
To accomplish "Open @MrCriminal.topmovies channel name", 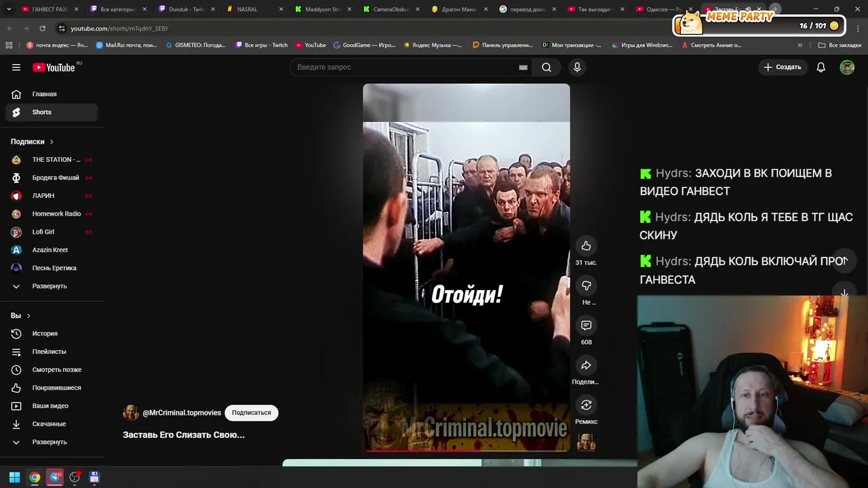I will (x=182, y=413).
